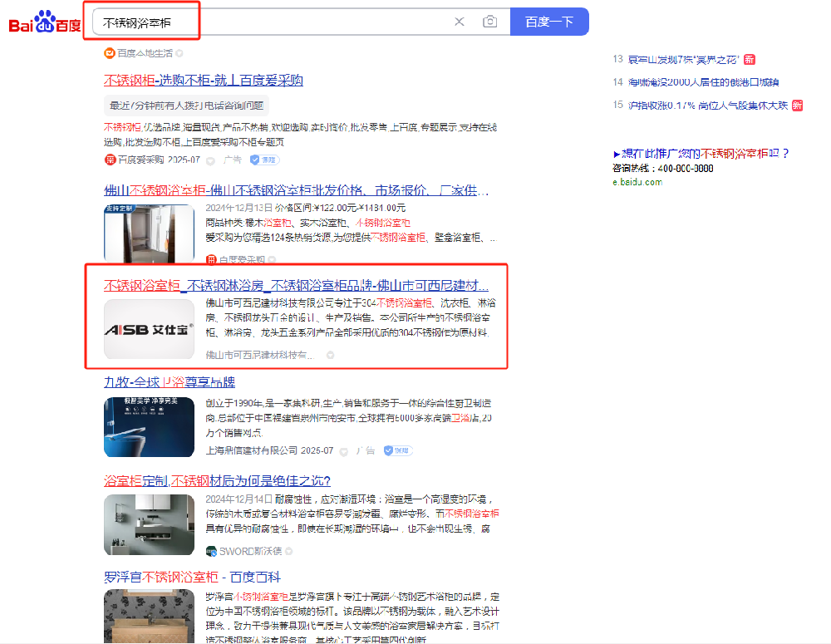Click the 九牧 toilet thumbnail image
The height and width of the screenshot is (644, 831).
(149, 427)
